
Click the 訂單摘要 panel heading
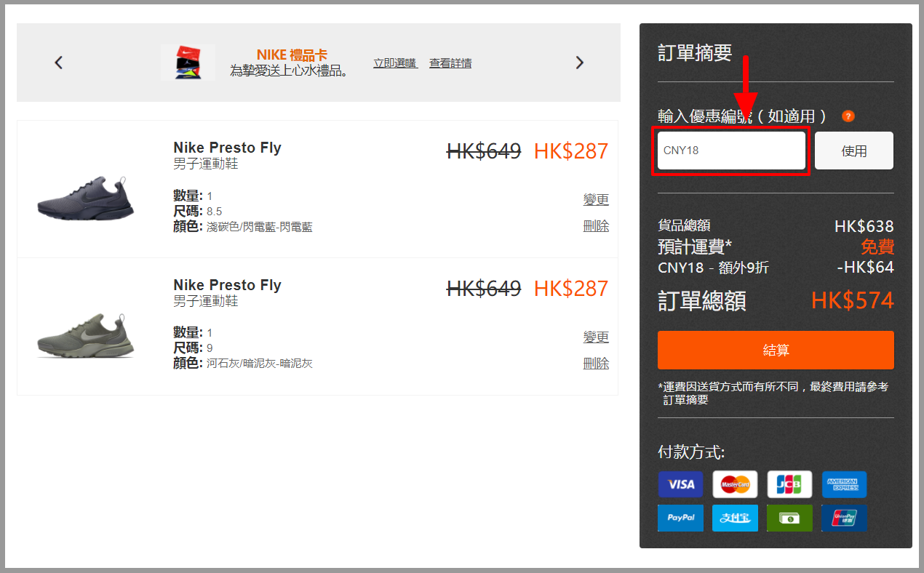coord(695,53)
